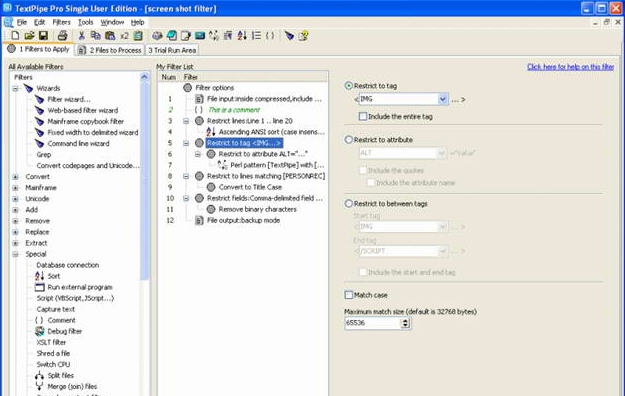Image resolution: width=625 pixels, height=396 pixels.
Task: Check Include the entire tag
Action: (x=363, y=116)
